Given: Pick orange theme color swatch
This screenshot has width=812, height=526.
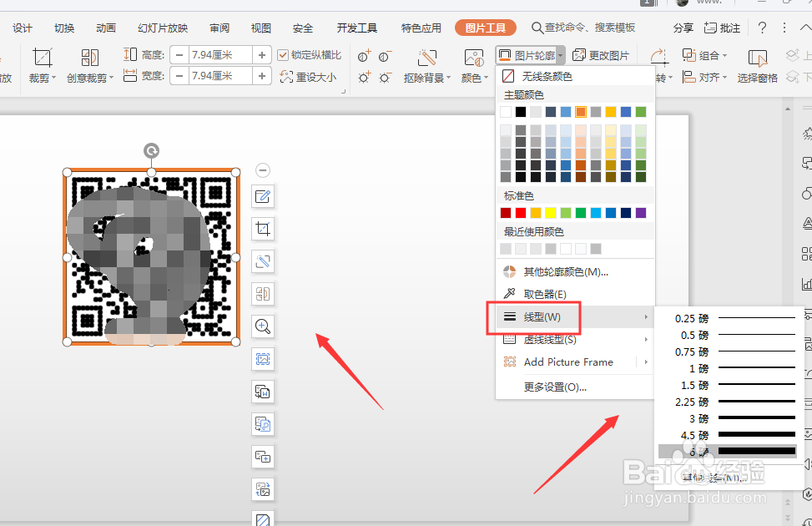Looking at the screenshot, I should point(581,111).
